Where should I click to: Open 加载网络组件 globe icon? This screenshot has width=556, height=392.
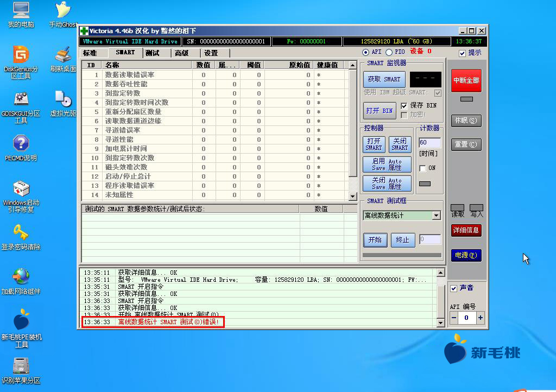pyautogui.click(x=21, y=282)
